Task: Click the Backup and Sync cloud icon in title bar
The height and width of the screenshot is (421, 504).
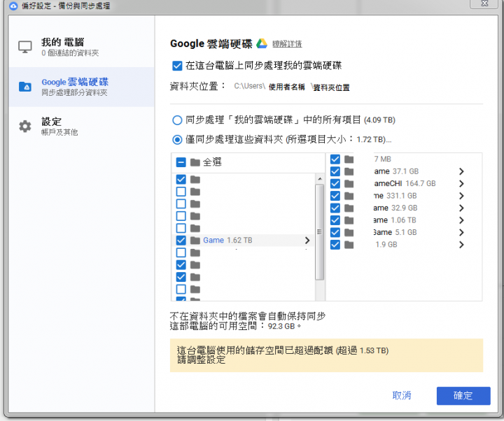Action: (x=13, y=6)
